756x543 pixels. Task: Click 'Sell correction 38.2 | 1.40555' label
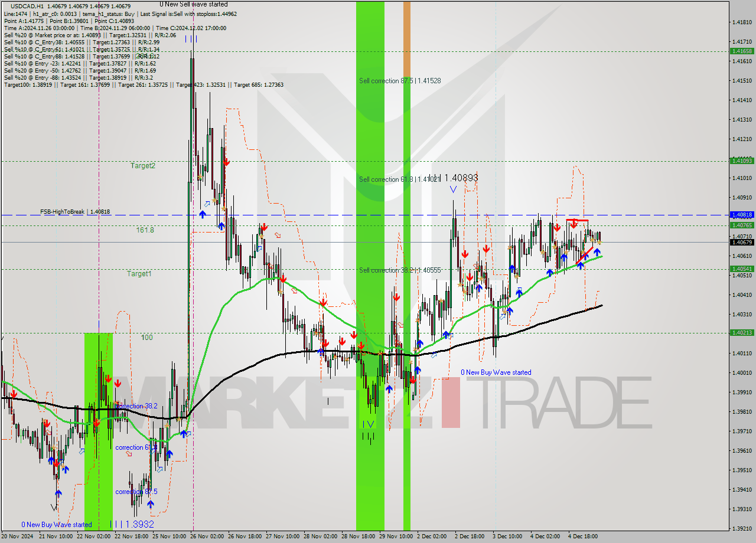point(400,270)
